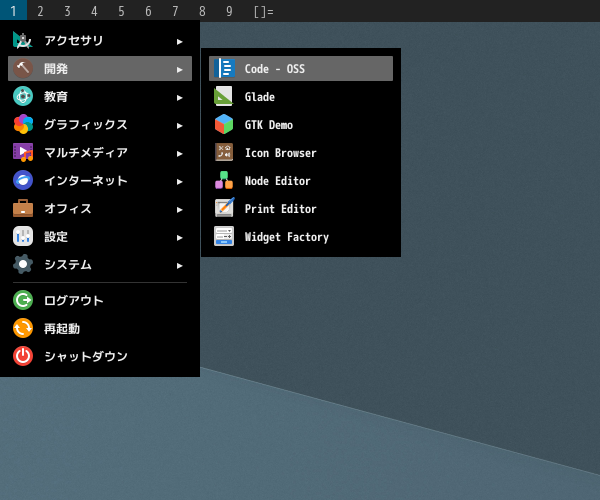Switch to workspace tag 9
Image resolution: width=600 pixels, height=500 pixels.
(x=229, y=11)
